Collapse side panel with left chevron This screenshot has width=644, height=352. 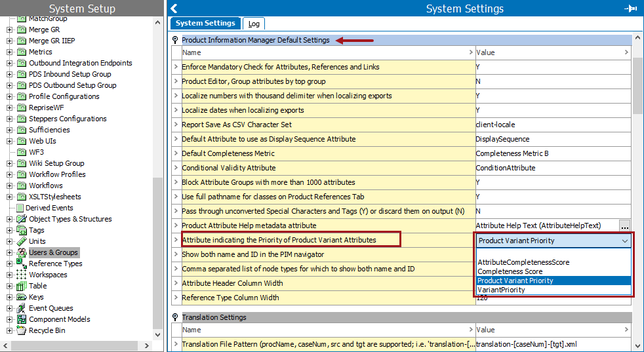[x=174, y=9]
